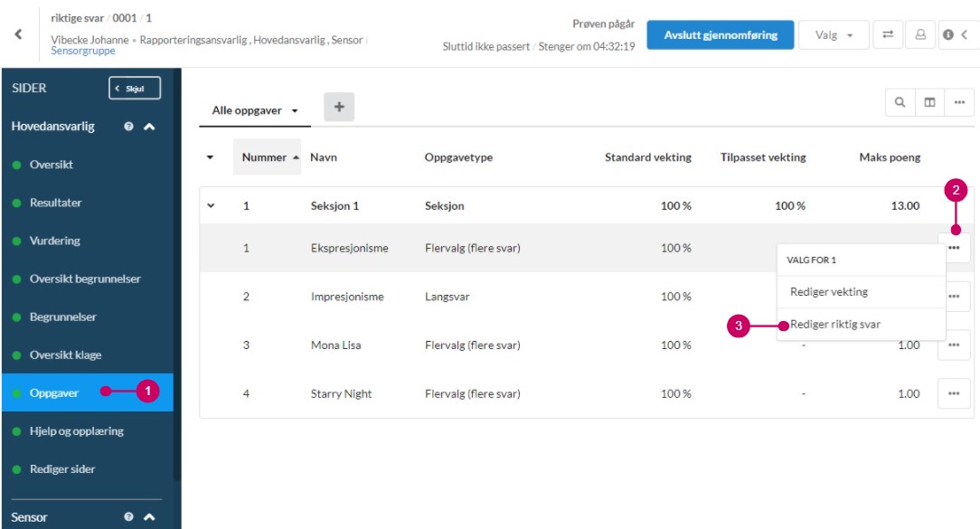This screenshot has width=980, height=529.
Task: Click Avslutt gjennomføring button
Action: point(720,35)
